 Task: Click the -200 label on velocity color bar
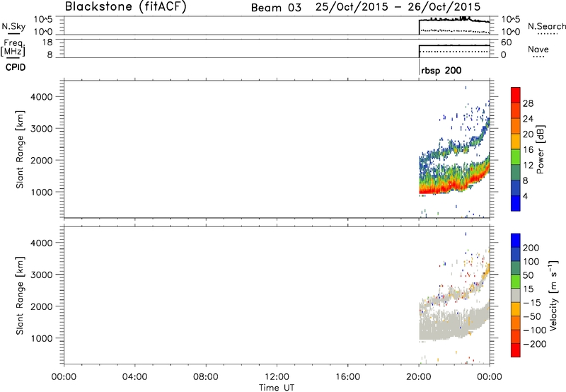point(535,344)
